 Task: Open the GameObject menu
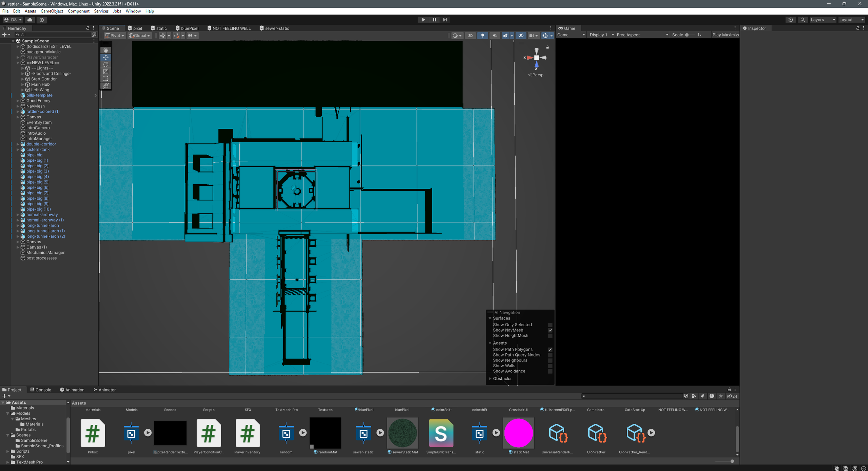tap(52, 11)
